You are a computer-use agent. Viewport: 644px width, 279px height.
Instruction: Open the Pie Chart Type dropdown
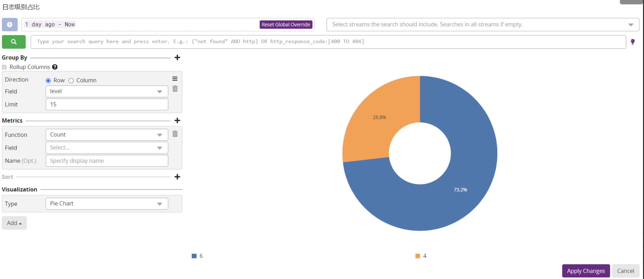[x=107, y=204]
